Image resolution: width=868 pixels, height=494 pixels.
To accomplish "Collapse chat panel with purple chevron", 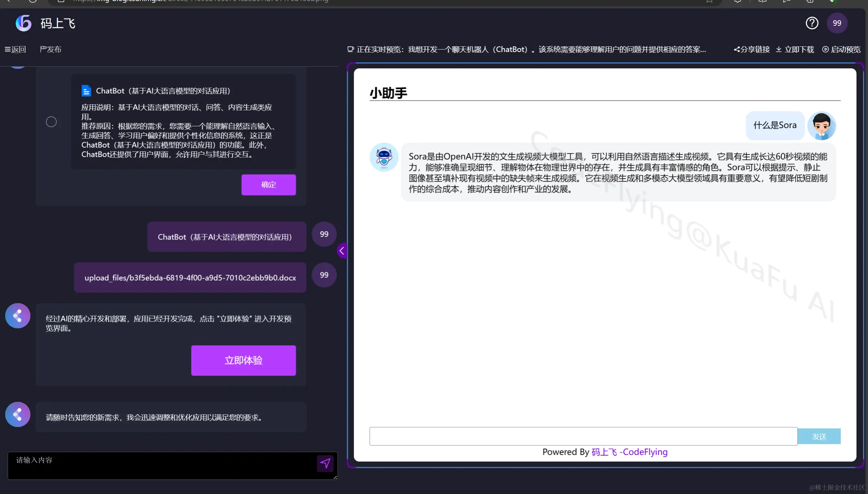I will point(342,251).
